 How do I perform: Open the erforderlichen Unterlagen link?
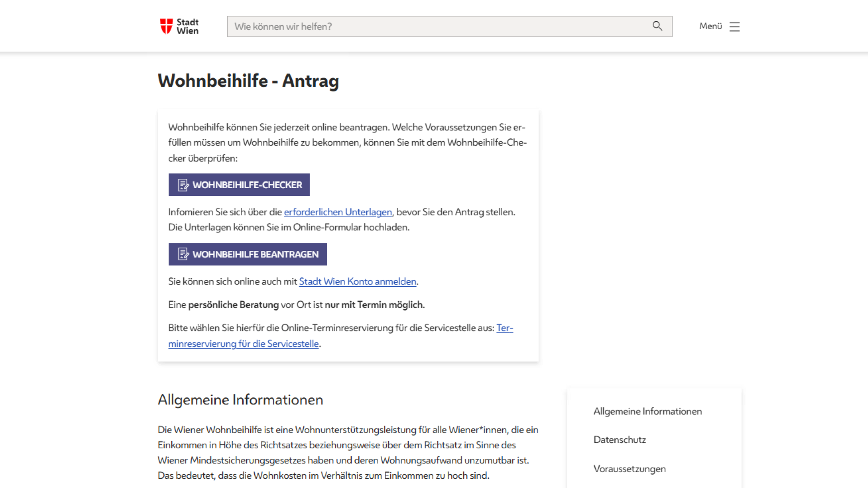coord(338,212)
